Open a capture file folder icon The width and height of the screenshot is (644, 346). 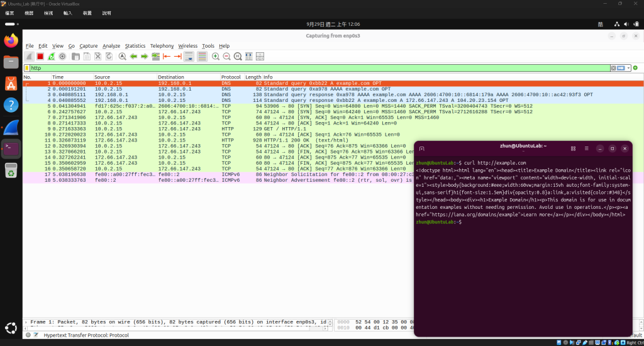pyautogui.click(x=75, y=56)
